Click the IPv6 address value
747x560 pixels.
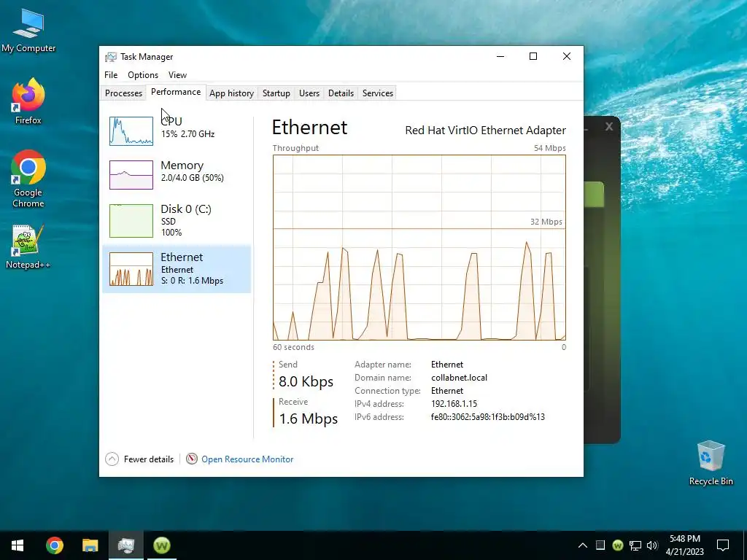pos(488,417)
